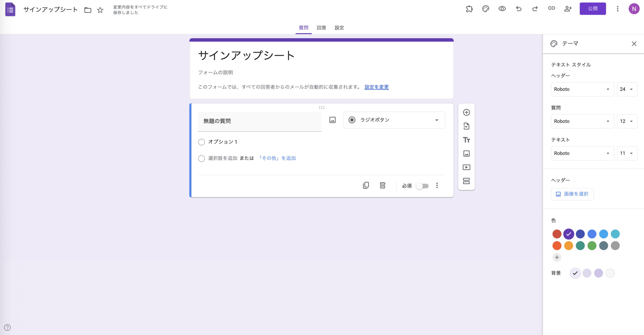
Task: Duplicate the 無題の質問 question
Action: pyautogui.click(x=366, y=185)
